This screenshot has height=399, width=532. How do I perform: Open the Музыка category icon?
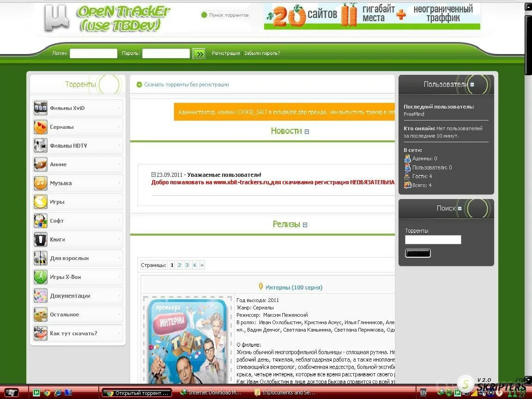(x=40, y=183)
